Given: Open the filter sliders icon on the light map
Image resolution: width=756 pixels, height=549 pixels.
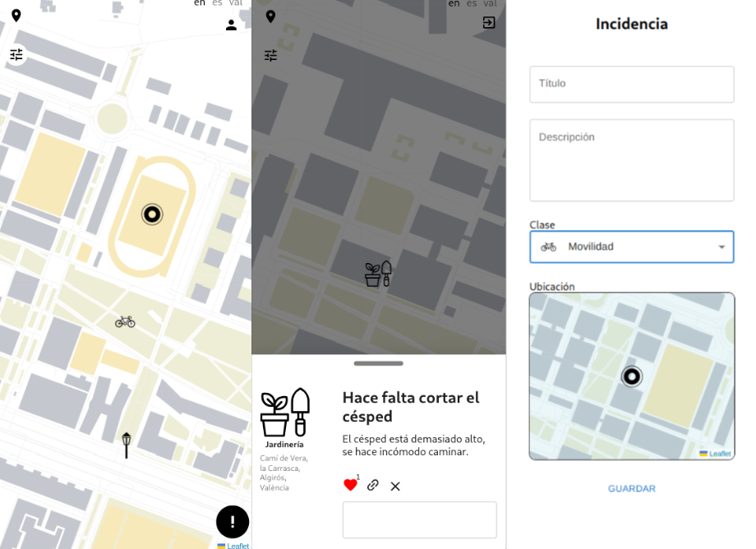Looking at the screenshot, I should coord(16,55).
